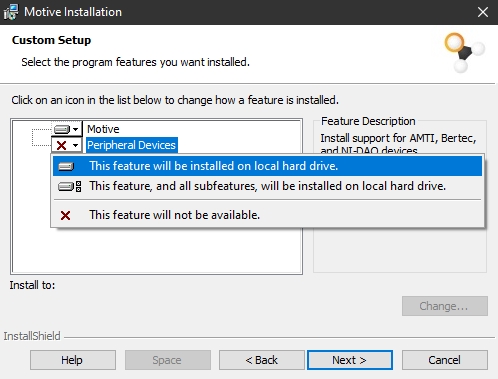Click the Change... button
Viewport: 498px width, 379px height.
445,306
